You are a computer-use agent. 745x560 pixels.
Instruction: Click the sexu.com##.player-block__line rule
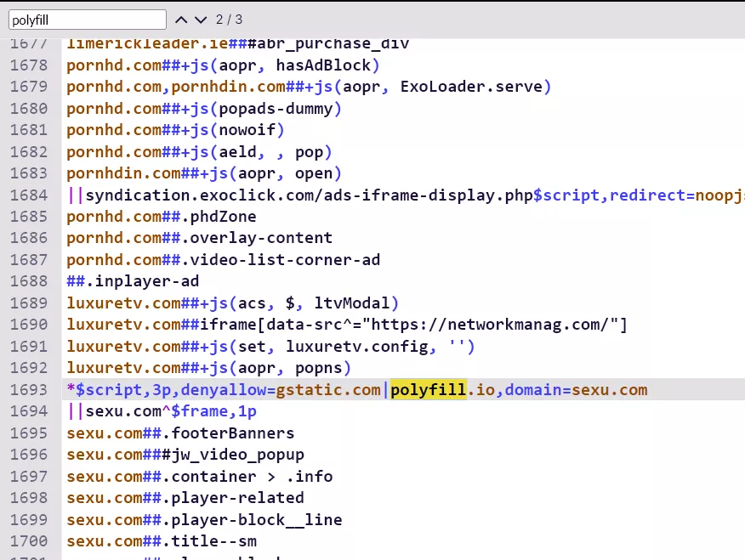point(204,520)
